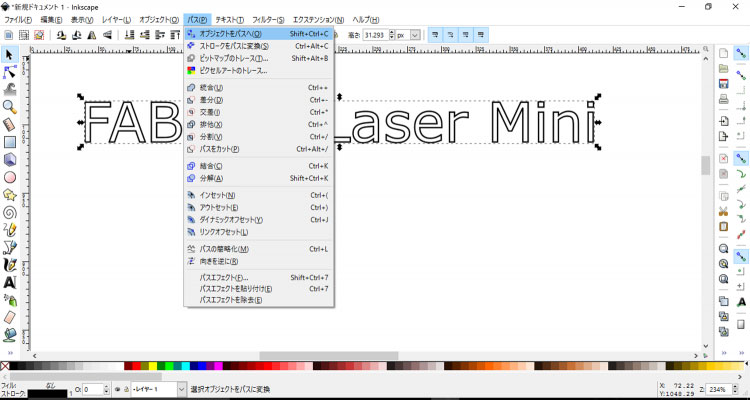Select the Spiral tool
The width and height of the screenshot is (750, 400).
pos(9,212)
